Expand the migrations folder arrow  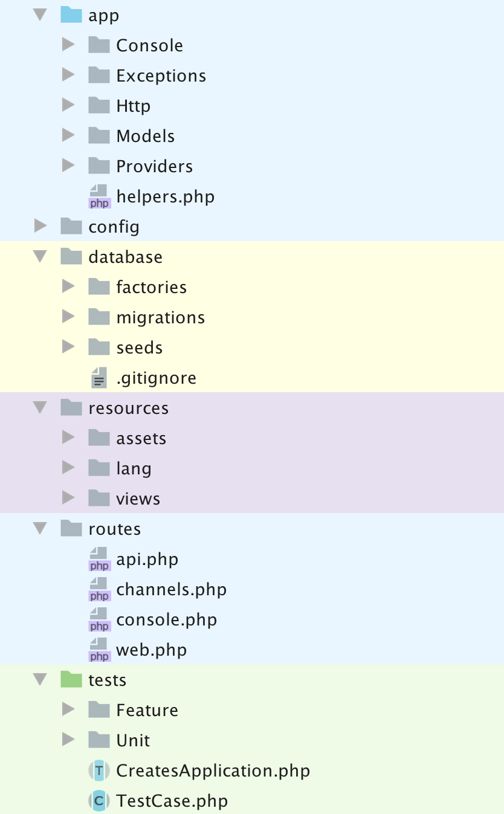tap(68, 317)
